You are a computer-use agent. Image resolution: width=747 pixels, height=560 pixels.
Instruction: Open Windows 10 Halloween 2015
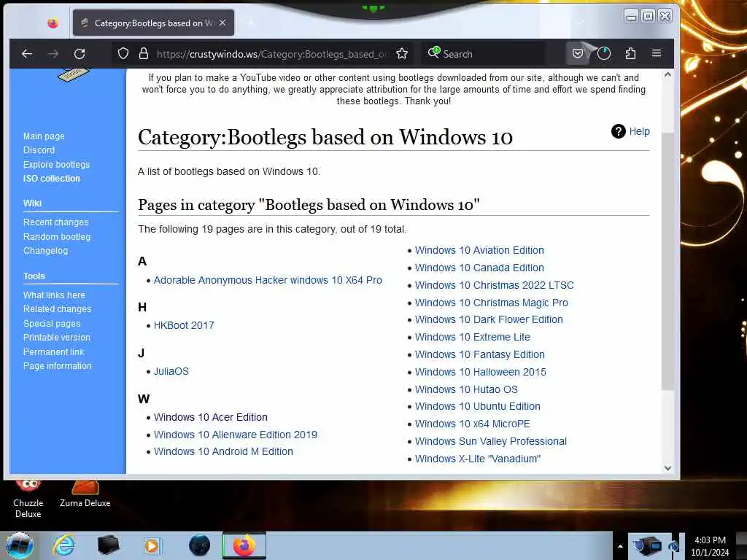(x=481, y=372)
